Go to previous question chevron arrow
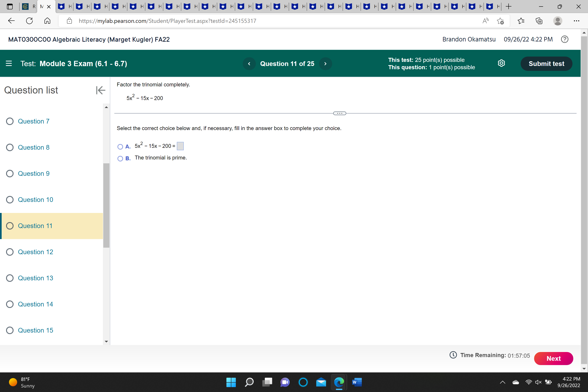This screenshot has width=588, height=392. click(x=249, y=64)
